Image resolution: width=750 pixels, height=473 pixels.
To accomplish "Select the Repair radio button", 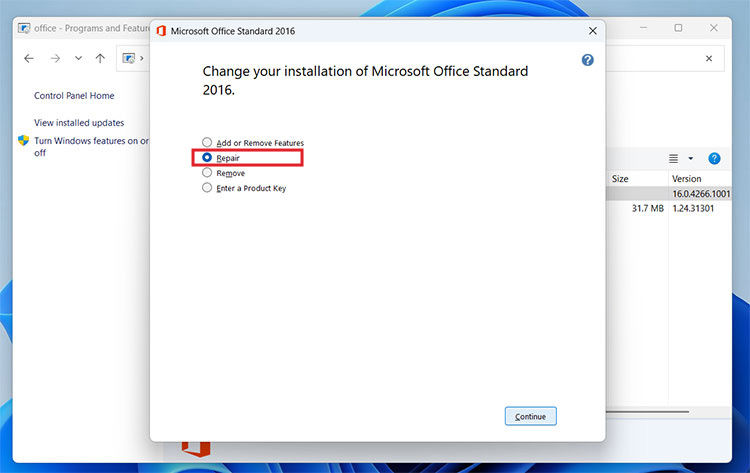I will coord(207,157).
